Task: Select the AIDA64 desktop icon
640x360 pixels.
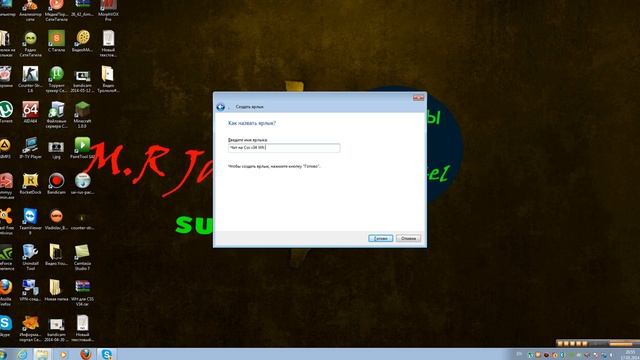Action: click(30, 112)
